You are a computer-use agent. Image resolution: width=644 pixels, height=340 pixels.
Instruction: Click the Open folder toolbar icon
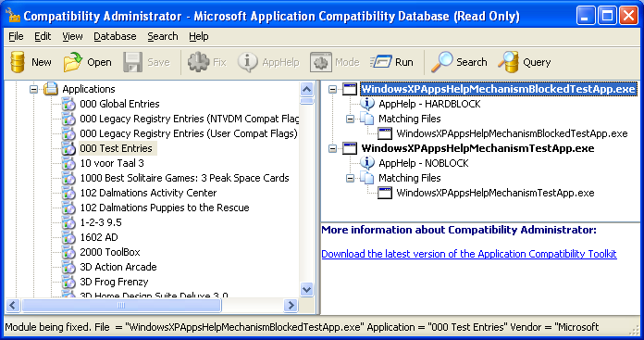(x=73, y=62)
